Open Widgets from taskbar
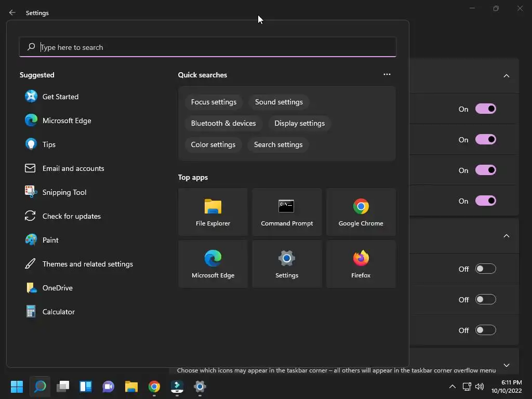Screen dimensions: 532x399 click(x=86, y=387)
